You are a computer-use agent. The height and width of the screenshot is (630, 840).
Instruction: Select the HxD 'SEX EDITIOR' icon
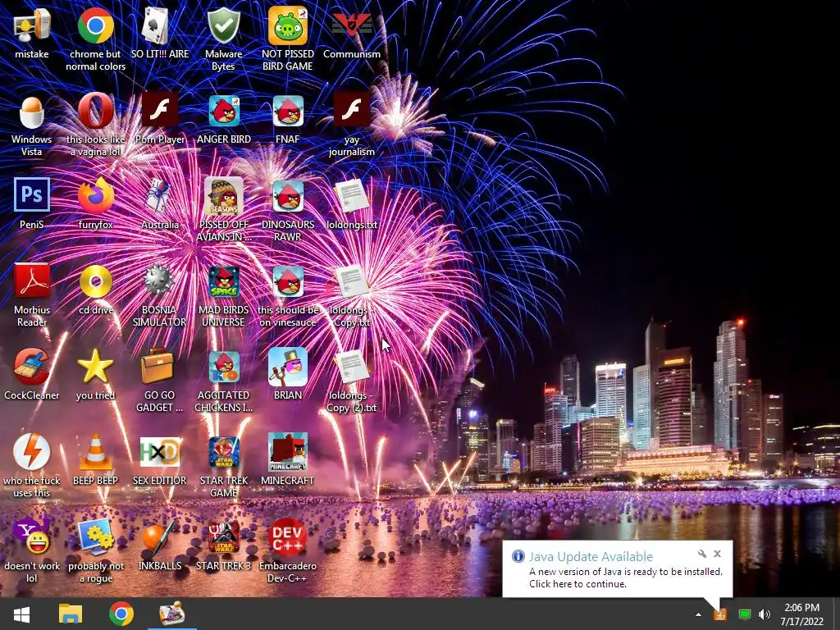160,452
